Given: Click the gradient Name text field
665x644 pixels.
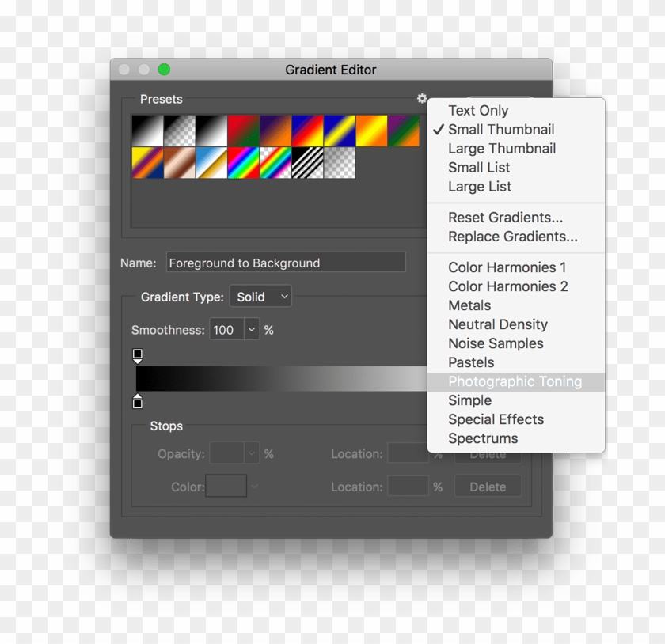Looking at the screenshot, I should [x=286, y=263].
